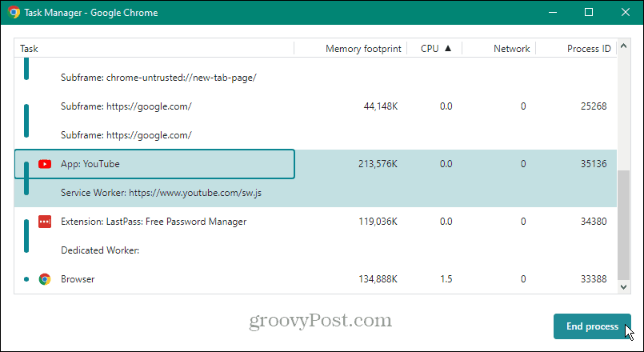Select Service Worker youtube.com/sw.js row
Viewport: 644px width, 352px height.
(x=315, y=193)
